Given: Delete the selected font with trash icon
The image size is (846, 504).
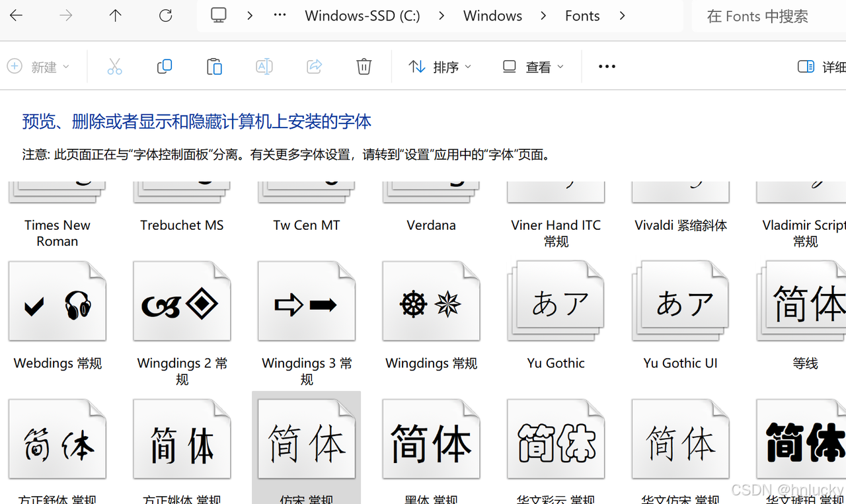Looking at the screenshot, I should tap(364, 66).
